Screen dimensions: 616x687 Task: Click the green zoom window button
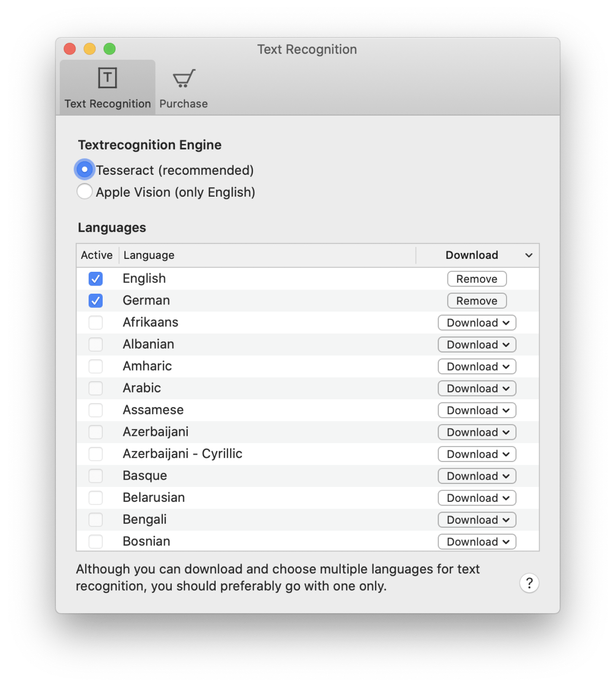pos(110,49)
